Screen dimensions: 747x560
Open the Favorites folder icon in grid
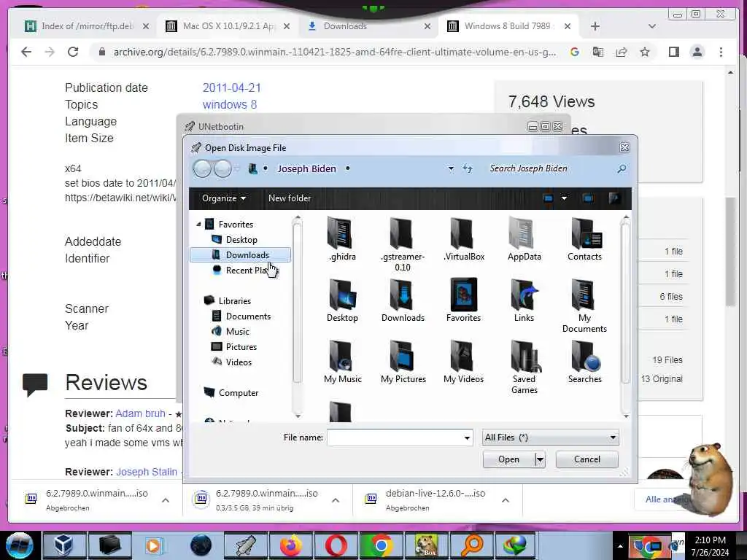(x=463, y=300)
